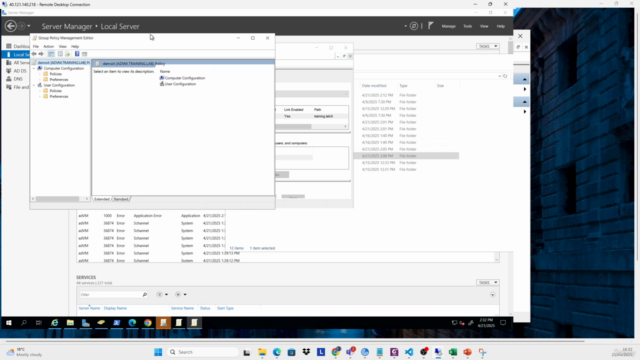Switch to the Standard tab

[121, 199]
